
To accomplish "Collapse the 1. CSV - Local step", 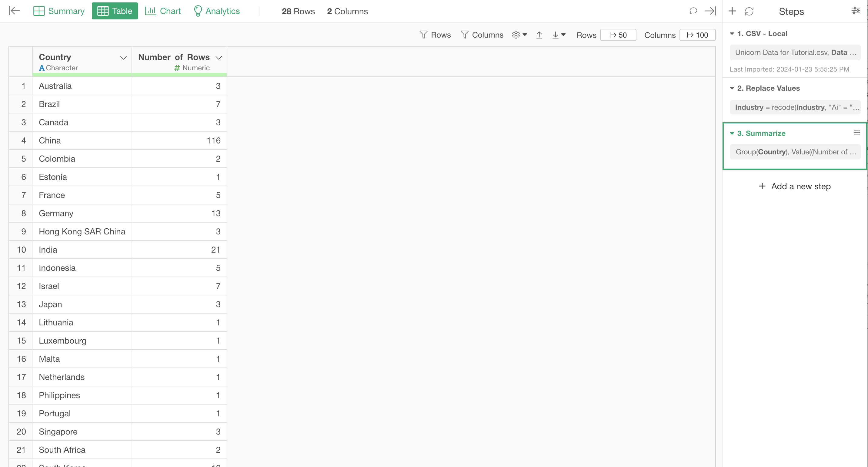I will coord(732,34).
